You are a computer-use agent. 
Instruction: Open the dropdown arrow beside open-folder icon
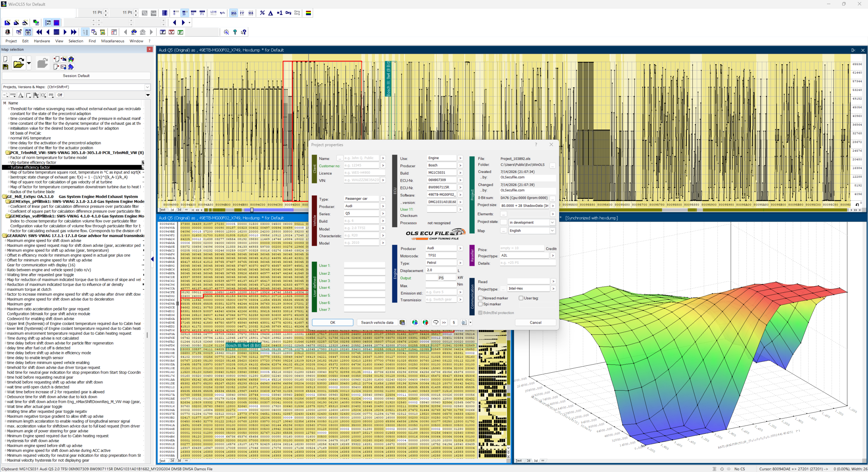pos(29,63)
